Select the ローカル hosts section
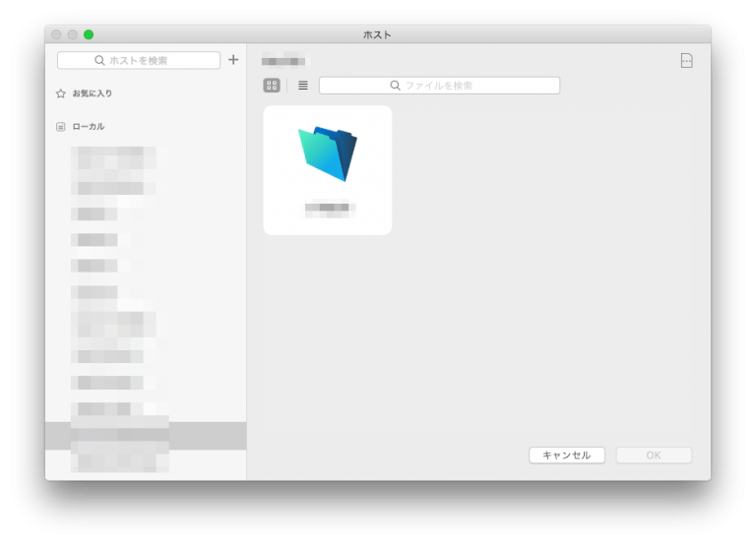Screen dimensions: 756x545 point(89,127)
